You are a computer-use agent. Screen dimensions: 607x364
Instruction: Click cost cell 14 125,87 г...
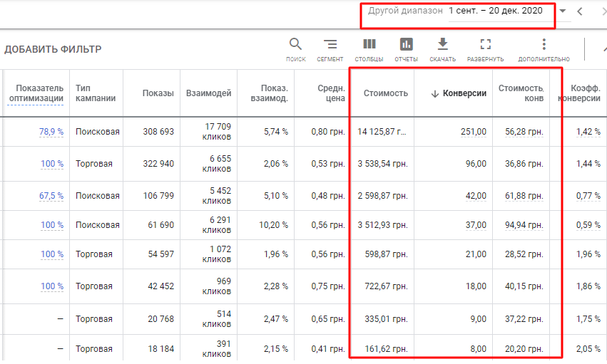(382, 132)
